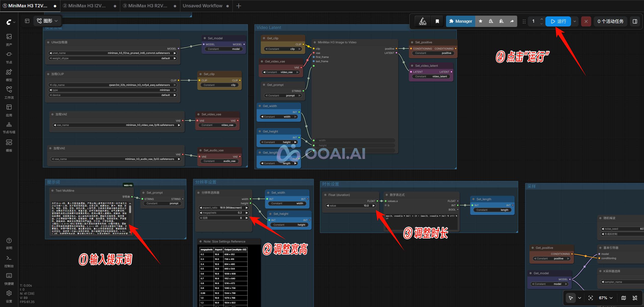Click the fit-view icon in the canvas toolbar
This screenshot has width=644, height=307.
[591, 298]
